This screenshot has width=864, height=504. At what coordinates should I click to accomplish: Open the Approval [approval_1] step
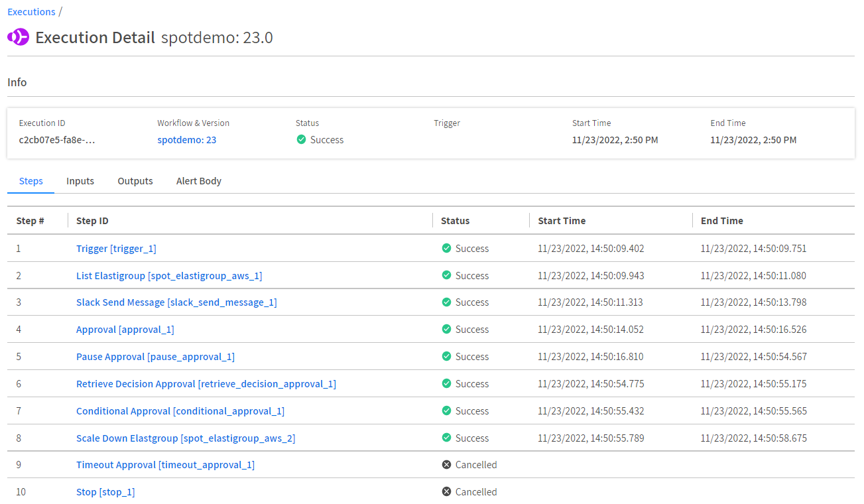(125, 330)
